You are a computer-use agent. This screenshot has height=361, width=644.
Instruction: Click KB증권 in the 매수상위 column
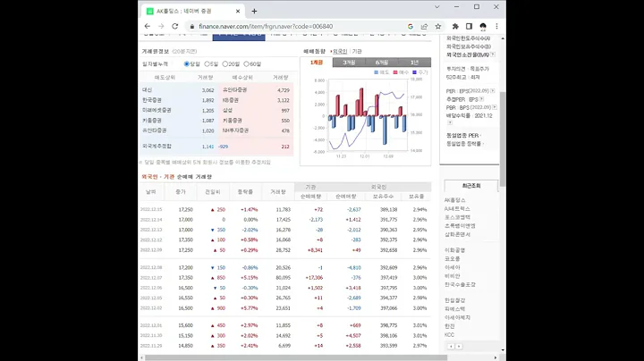(x=231, y=100)
